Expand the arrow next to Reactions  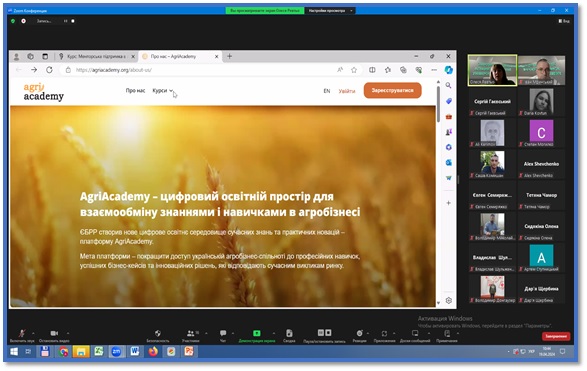(x=368, y=333)
